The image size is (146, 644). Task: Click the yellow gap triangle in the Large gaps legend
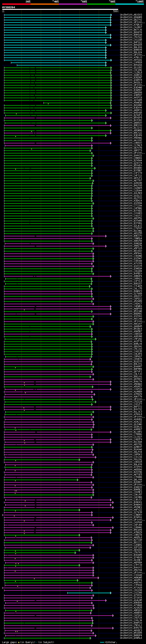(x=19, y=642)
